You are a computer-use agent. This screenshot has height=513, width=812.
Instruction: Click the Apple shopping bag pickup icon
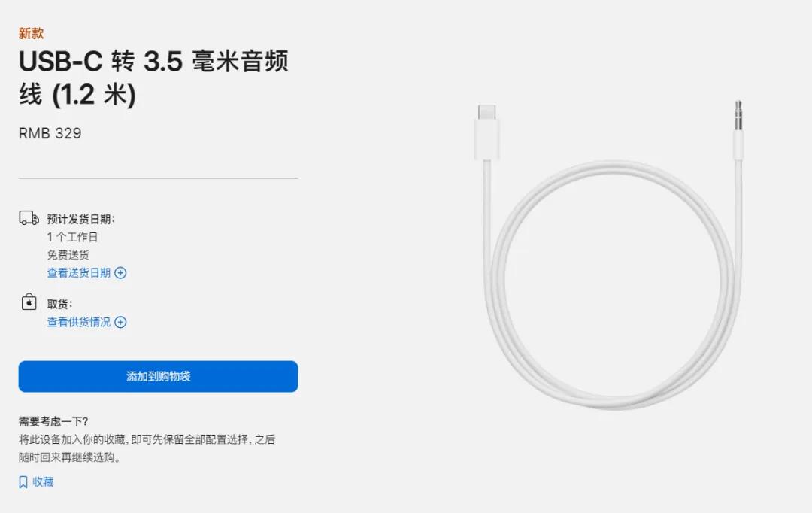pos(29,302)
